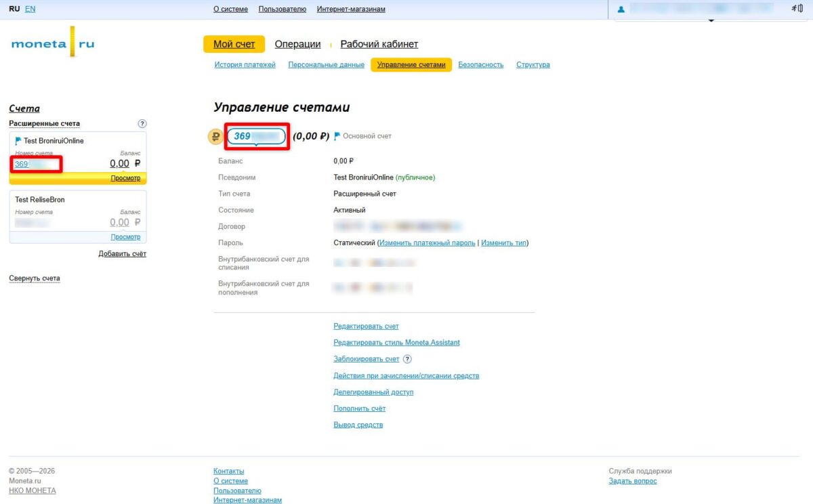Open Структура subtab
The height and width of the screenshot is (504, 813).
point(533,65)
